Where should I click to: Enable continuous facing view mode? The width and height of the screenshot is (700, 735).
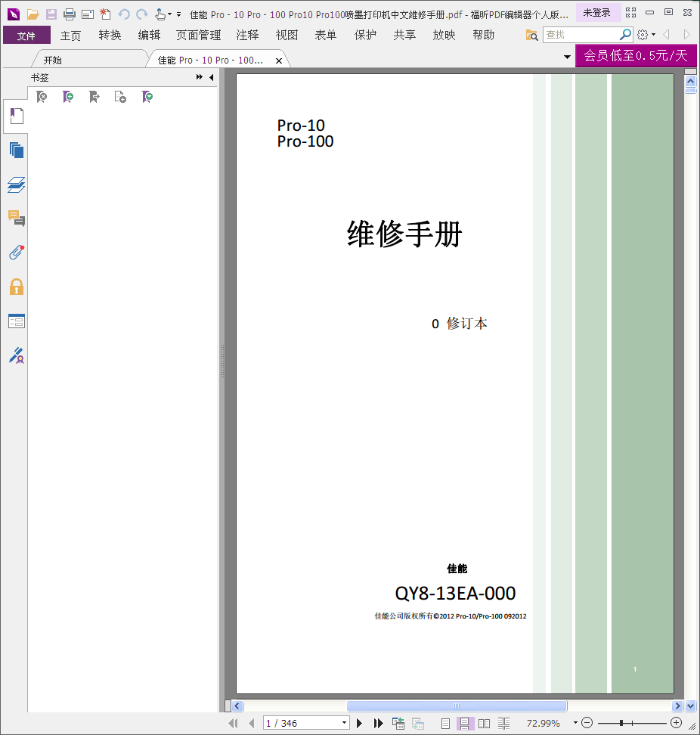coord(503,724)
